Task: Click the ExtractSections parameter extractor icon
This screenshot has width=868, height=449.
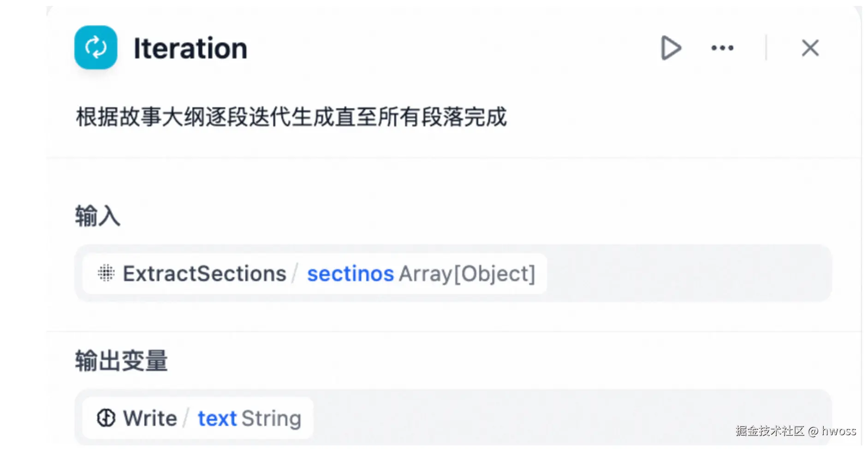Action: [x=106, y=273]
